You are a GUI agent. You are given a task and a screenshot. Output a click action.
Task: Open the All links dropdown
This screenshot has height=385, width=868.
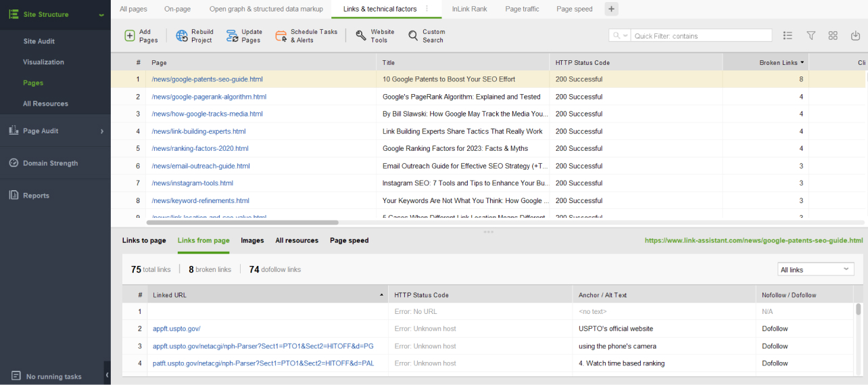pos(815,269)
